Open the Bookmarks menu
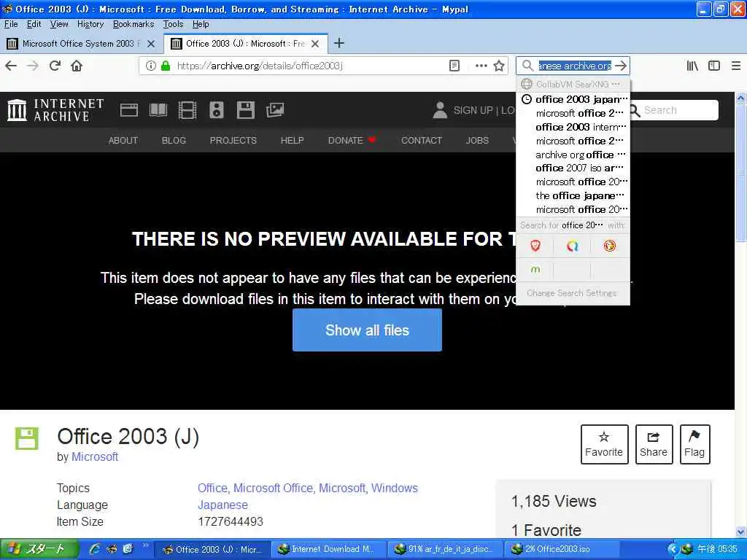This screenshot has width=747, height=560. (133, 24)
